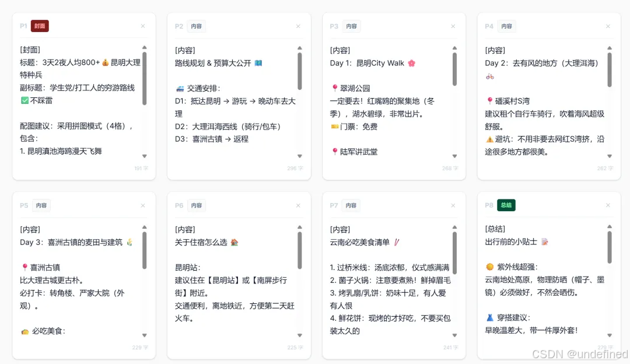Remove the P7 card using its X icon
The width and height of the screenshot is (630, 364).
(x=453, y=205)
